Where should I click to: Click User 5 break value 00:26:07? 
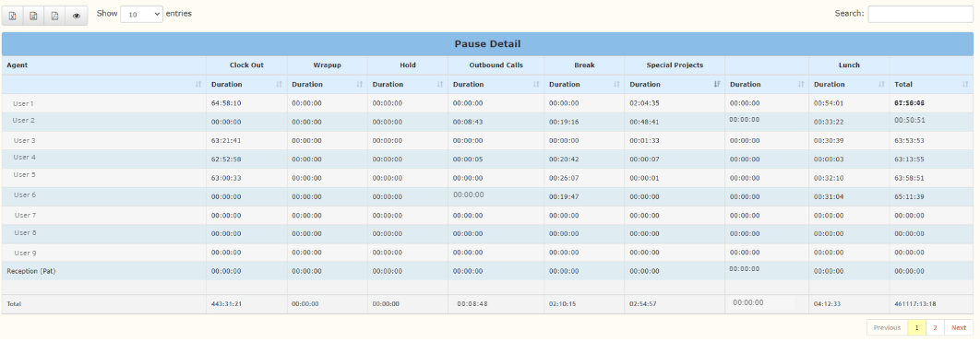[x=565, y=179]
